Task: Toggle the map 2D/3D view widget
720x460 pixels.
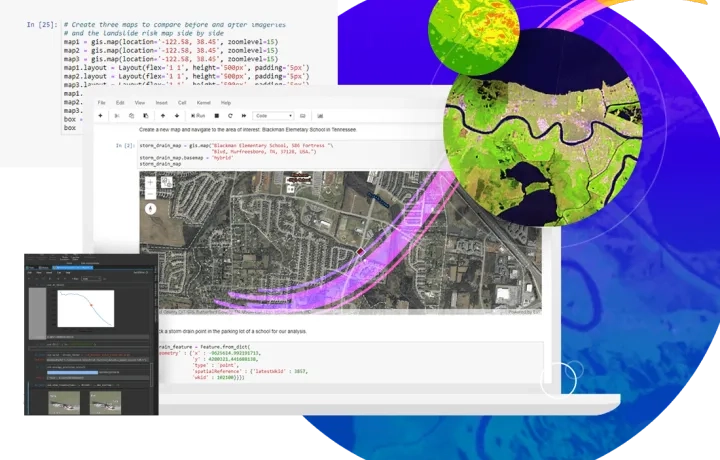Action: [x=167, y=182]
